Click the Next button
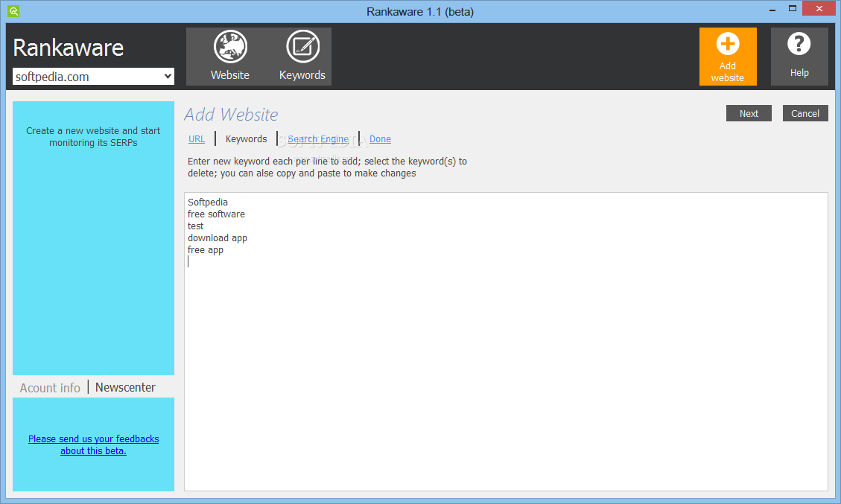 749,113
